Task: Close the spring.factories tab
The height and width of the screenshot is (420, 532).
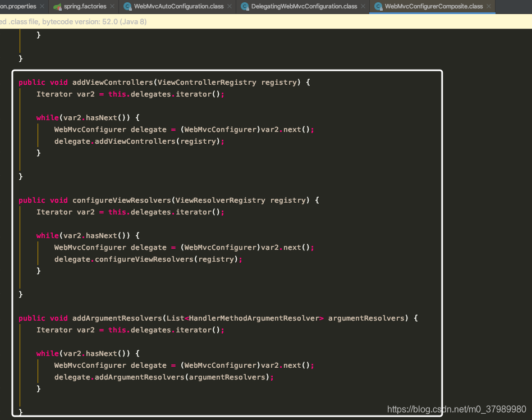Action: click(x=112, y=6)
